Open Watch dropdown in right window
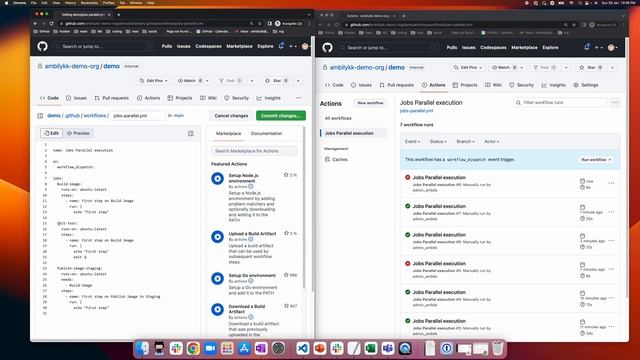 507,67
